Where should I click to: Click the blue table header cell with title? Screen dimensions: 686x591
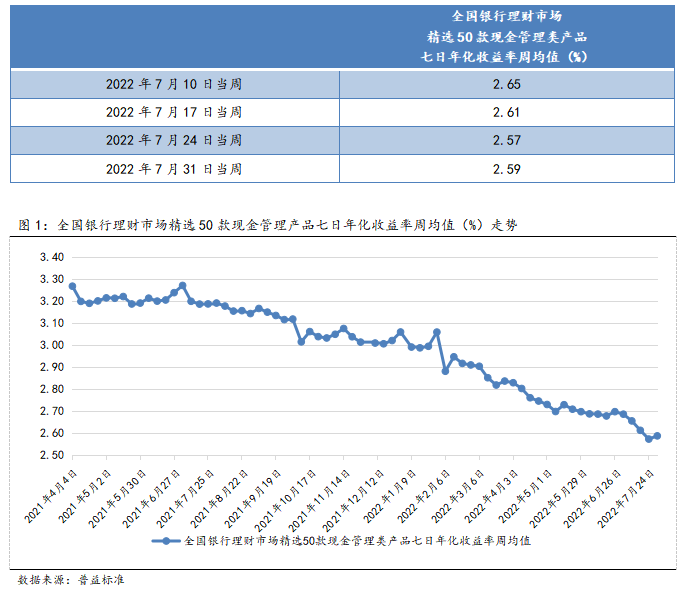(507, 36)
